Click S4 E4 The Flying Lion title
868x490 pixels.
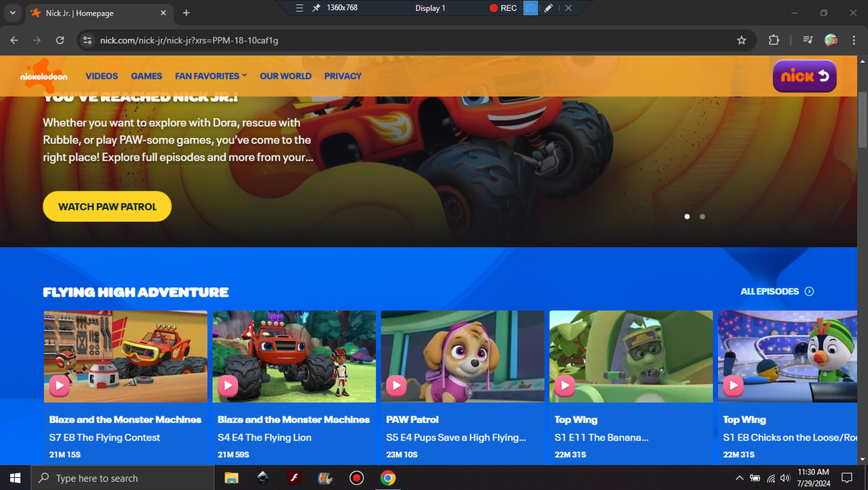click(x=264, y=438)
